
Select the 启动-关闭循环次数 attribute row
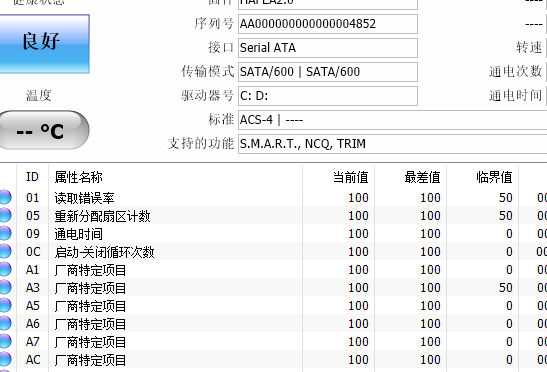[x=274, y=252]
